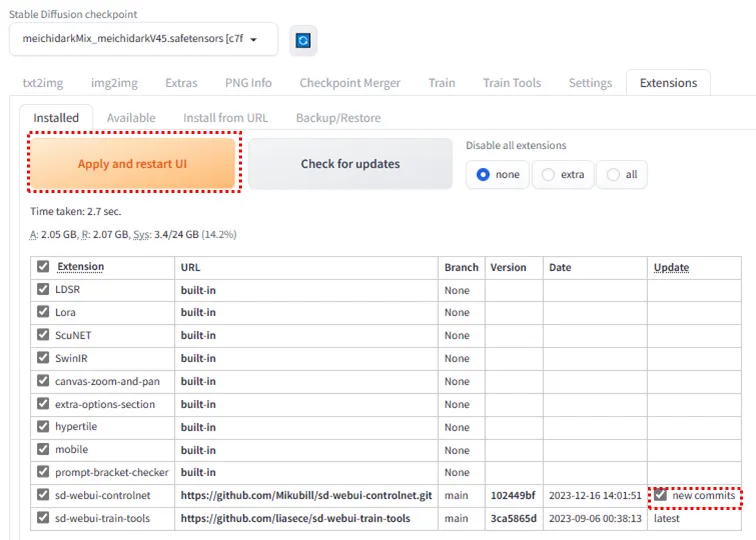Click the Extension column header label

(x=81, y=267)
